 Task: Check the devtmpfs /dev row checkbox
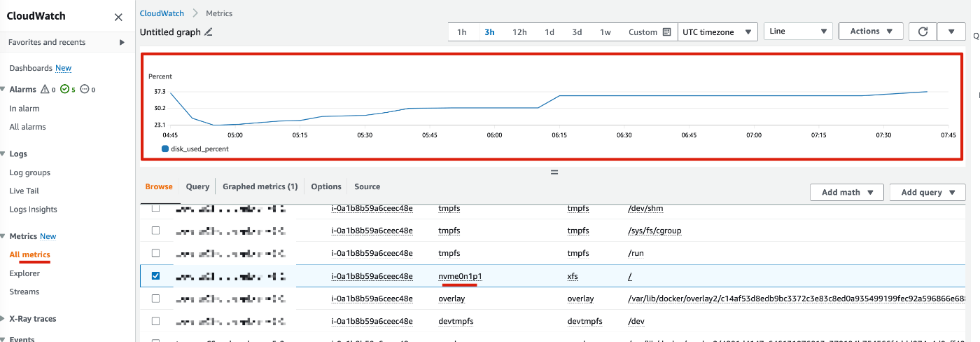pos(155,321)
